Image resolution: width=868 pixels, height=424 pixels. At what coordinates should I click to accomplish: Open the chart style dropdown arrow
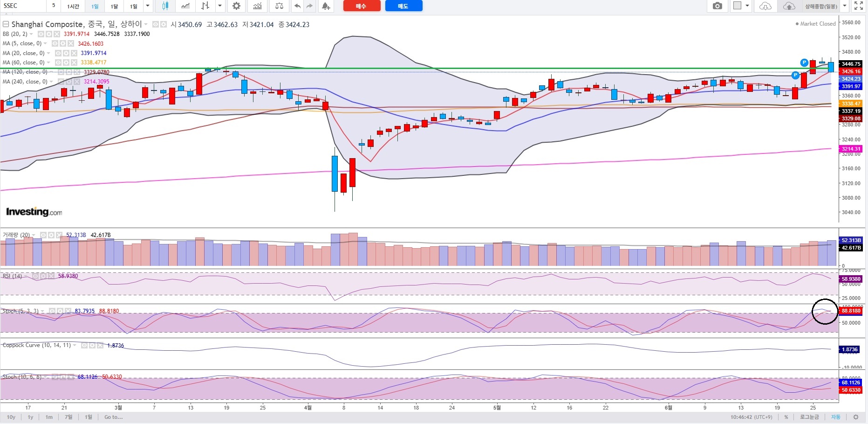click(x=220, y=6)
